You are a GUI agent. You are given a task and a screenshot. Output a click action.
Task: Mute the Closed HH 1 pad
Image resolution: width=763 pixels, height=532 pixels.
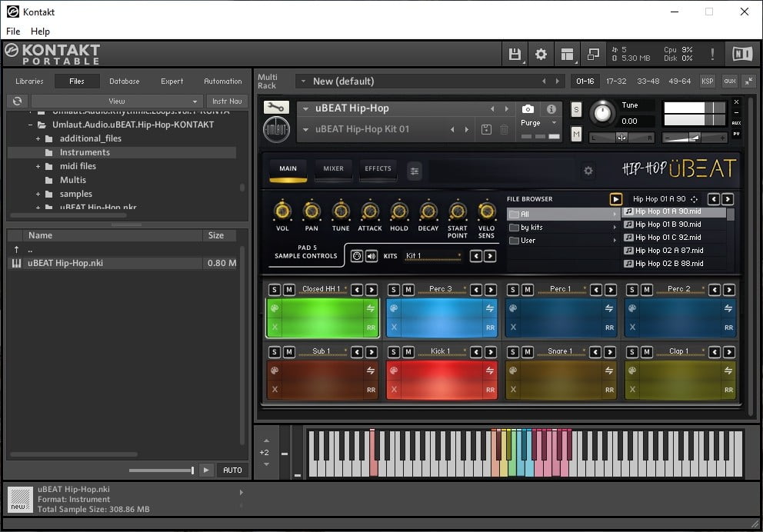pos(289,290)
